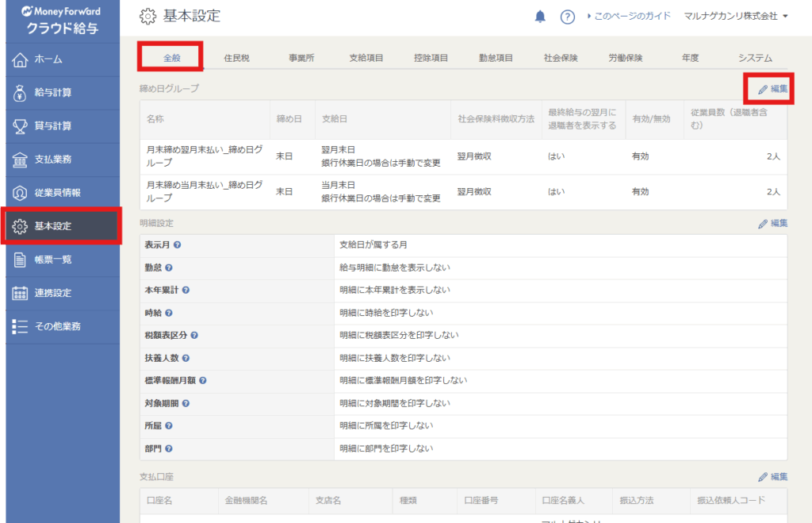812x523 pixels.
Task: Click help icon next to 表示月
Action: tap(177, 245)
